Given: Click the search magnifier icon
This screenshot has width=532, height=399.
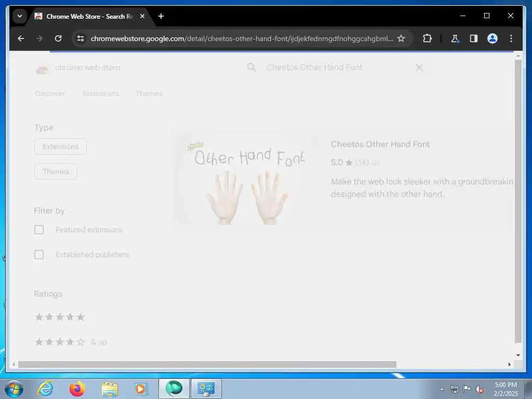Looking at the screenshot, I should (251, 67).
